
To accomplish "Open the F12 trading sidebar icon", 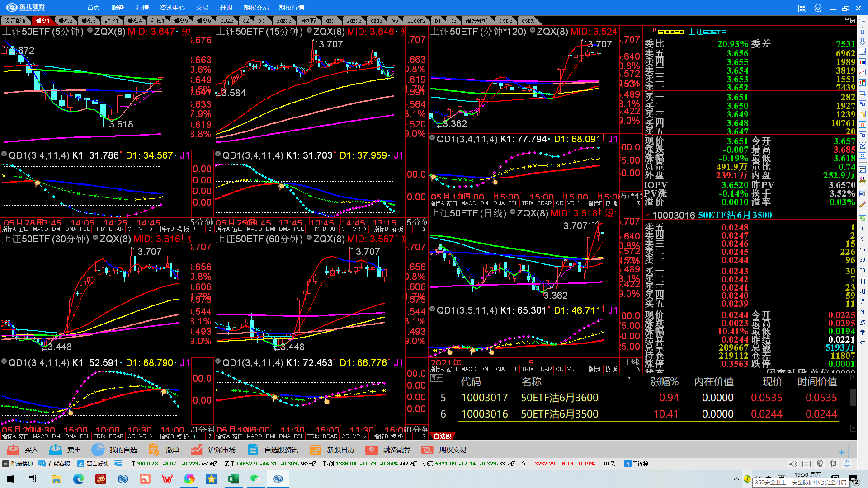I will [x=862, y=135].
